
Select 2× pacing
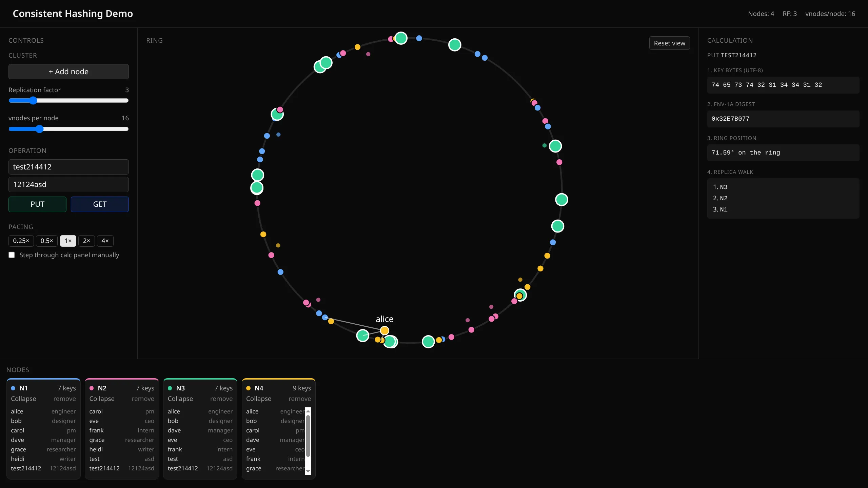click(86, 241)
